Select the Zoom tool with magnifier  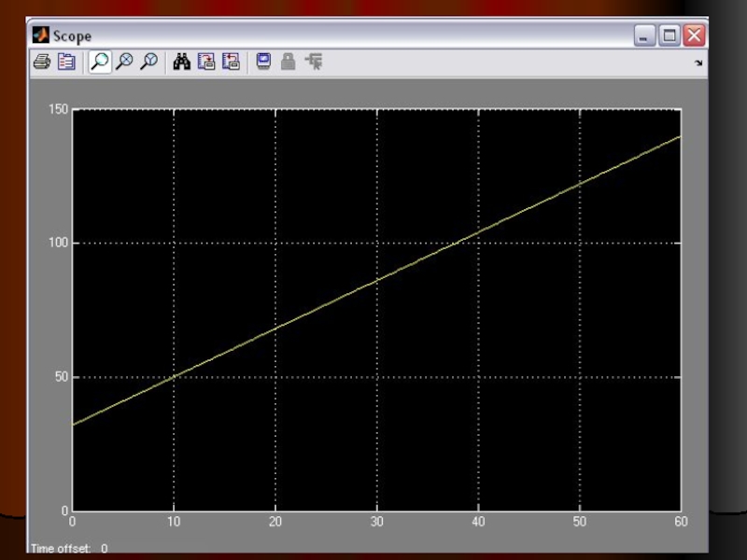pos(100,62)
